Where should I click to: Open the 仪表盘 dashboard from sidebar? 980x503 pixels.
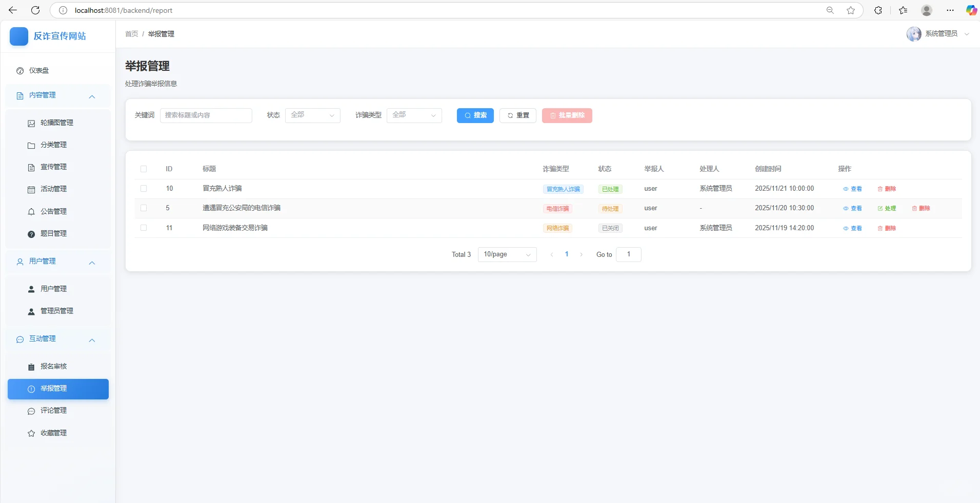coord(37,71)
